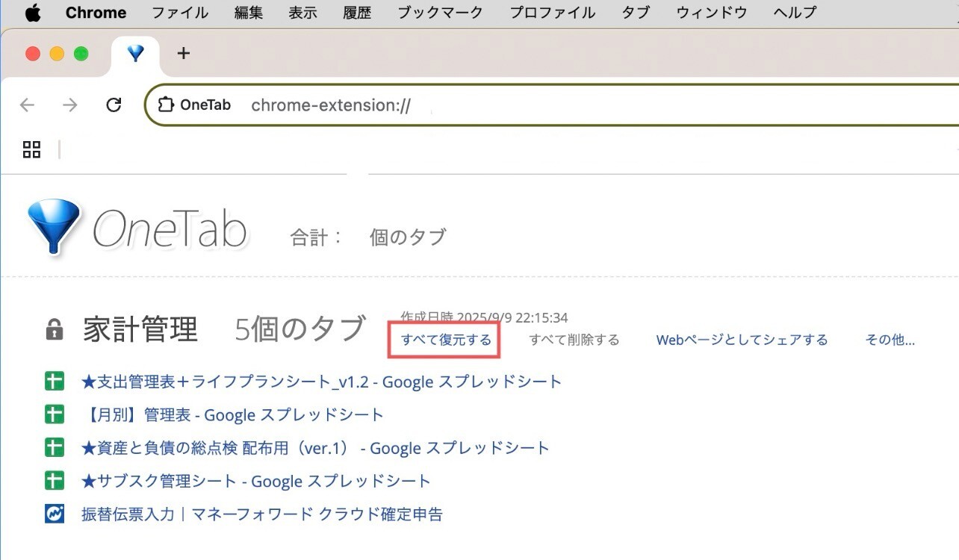The height and width of the screenshot is (560, 959).
Task: Minimize the window with yellow button
Action: pyautogui.click(x=57, y=54)
